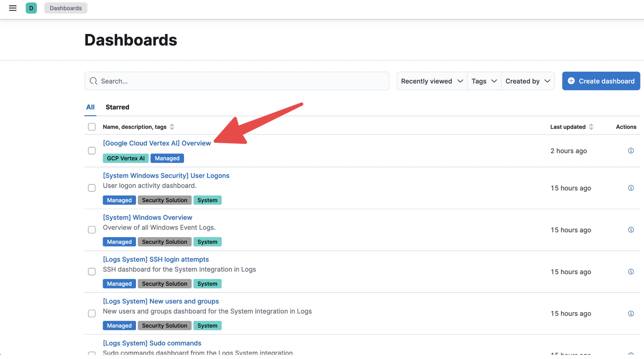Viewport: 644px width, 359px height.
Task: Expand the Created by filter
Action: pos(528,81)
